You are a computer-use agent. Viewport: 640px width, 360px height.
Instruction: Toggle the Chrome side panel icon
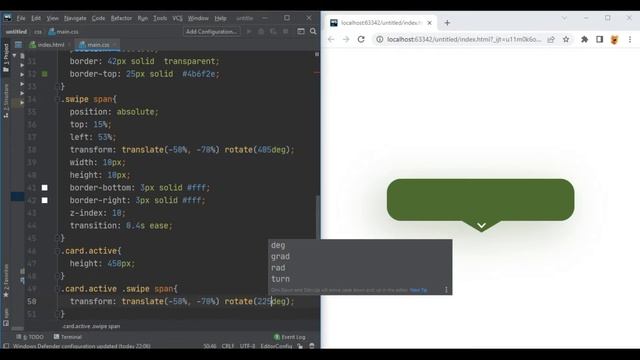click(x=599, y=40)
